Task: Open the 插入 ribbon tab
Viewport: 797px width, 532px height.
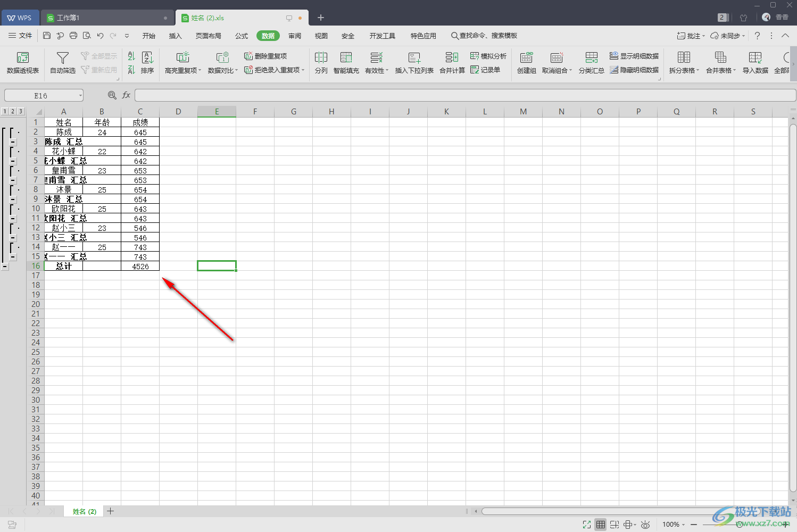Action: click(x=175, y=36)
